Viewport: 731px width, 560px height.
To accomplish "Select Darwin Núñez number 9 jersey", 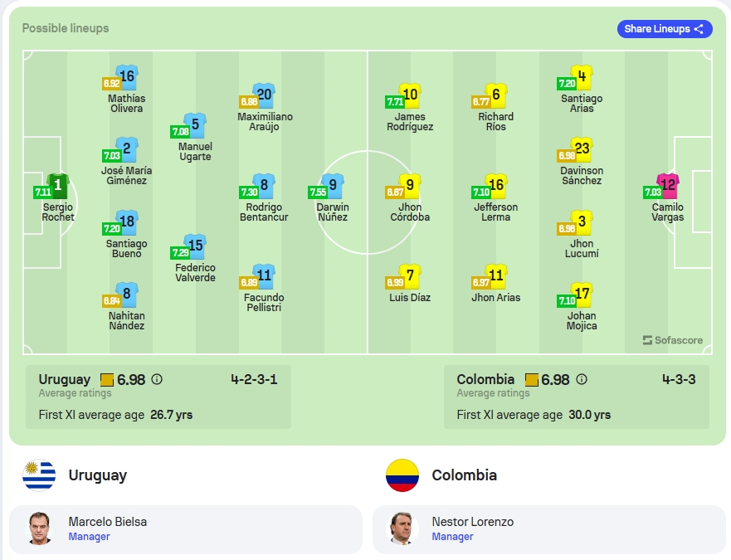I will pos(333,187).
